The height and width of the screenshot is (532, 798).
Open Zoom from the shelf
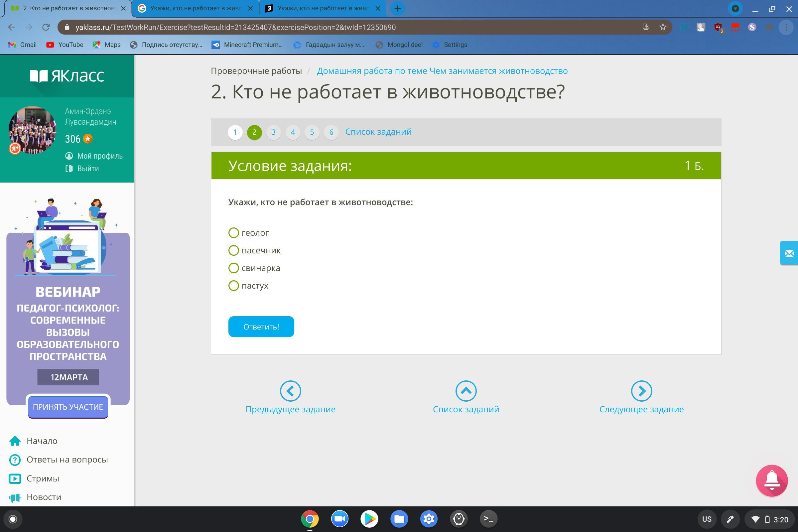pyautogui.click(x=339, y=519)
